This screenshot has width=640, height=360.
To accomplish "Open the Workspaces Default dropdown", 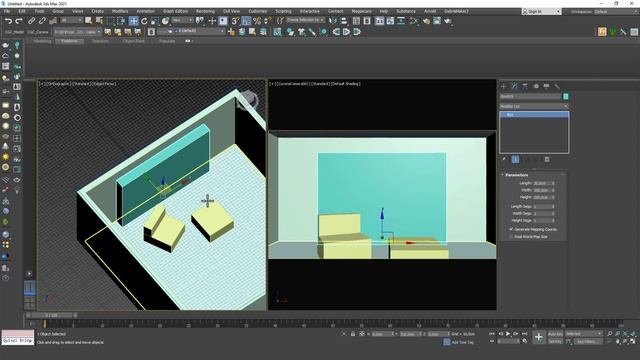I will point(616,11).
